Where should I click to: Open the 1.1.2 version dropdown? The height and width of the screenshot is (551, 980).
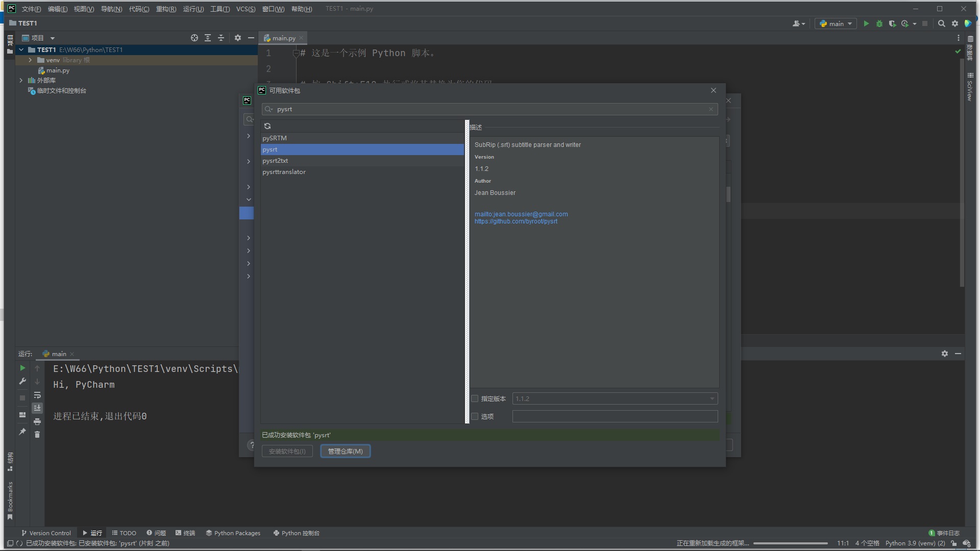[x=712, y=398]
